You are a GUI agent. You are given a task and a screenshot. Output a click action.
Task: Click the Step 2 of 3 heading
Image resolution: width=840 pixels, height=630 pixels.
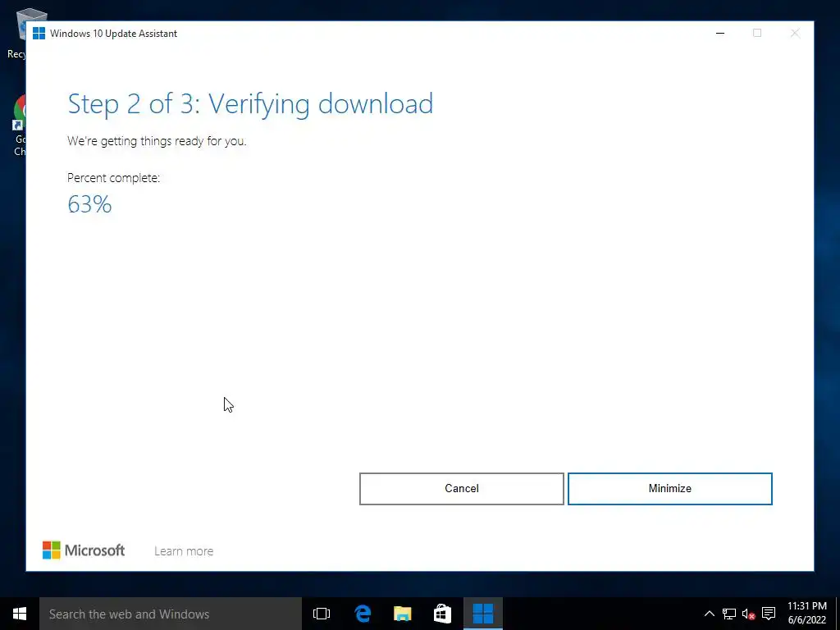(x=250, y=104)
